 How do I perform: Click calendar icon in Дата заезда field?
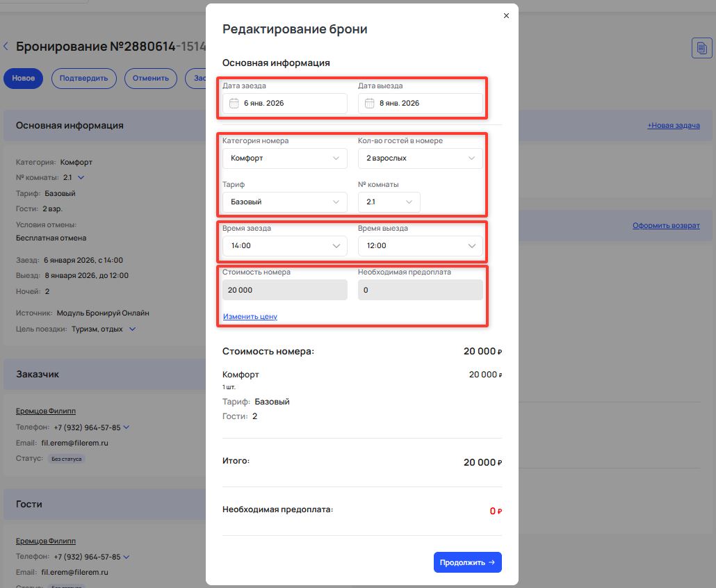(234, 104)
